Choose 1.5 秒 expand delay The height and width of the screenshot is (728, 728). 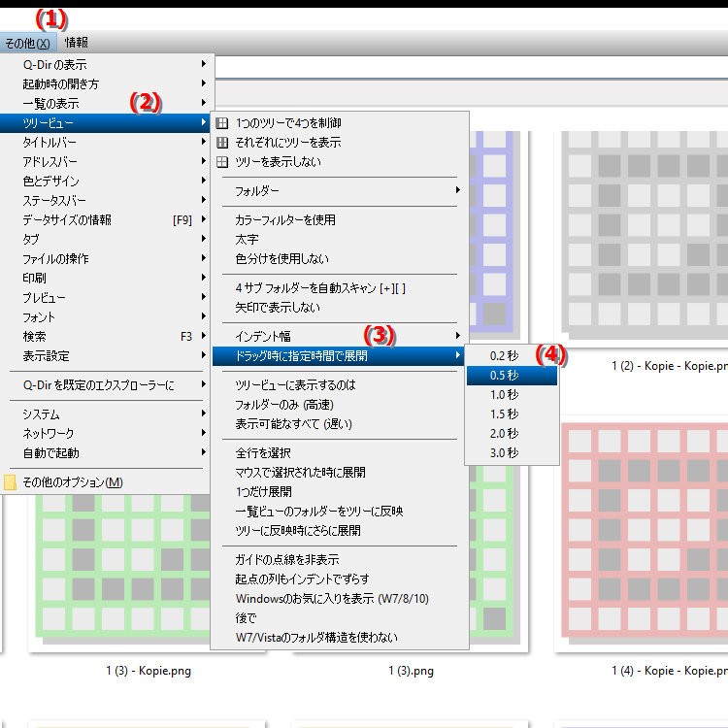[x=512, y=414]
